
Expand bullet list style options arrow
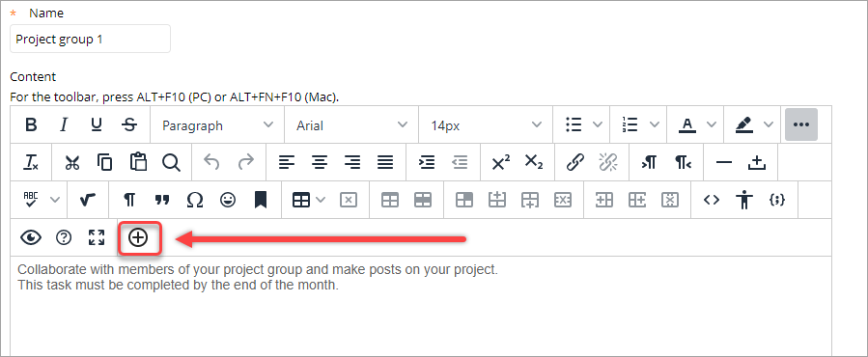tap(598, 125)
